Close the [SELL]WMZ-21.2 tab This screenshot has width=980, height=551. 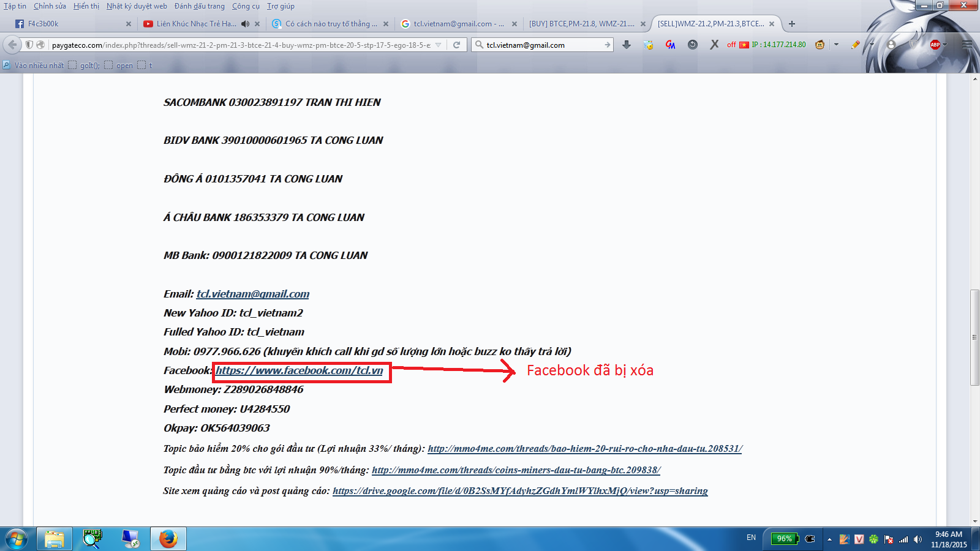[x=772, y=24]
